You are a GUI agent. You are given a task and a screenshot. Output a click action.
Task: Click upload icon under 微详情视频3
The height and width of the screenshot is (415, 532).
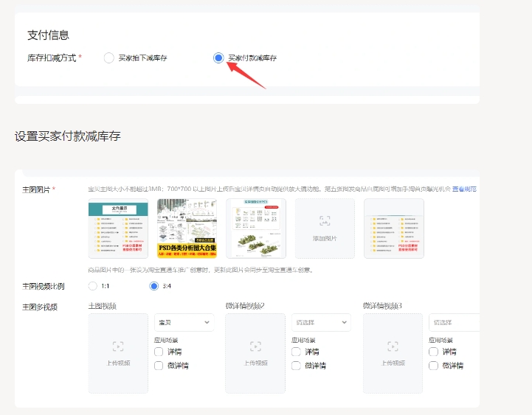393,346
